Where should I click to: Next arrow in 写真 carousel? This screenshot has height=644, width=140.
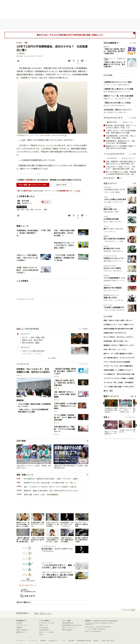pos(135,425)
